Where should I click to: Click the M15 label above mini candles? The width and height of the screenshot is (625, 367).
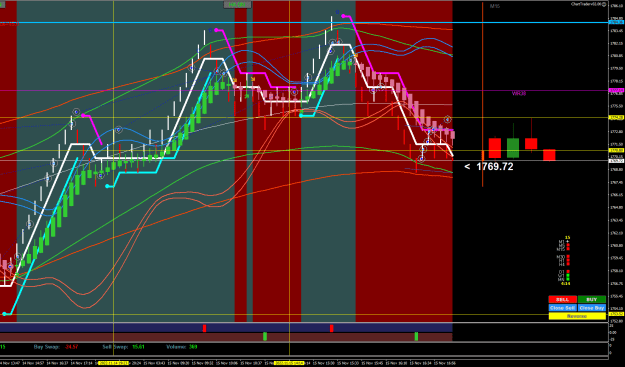(x=495, y=6)
